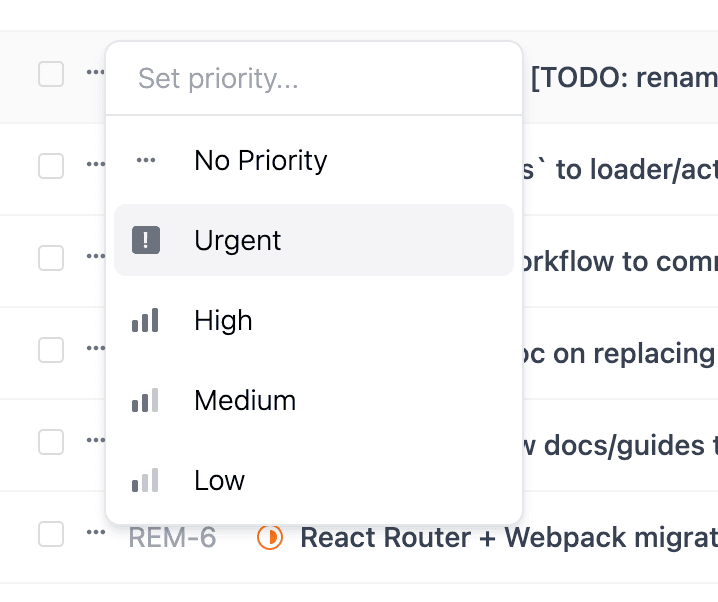Image resolution: width=718 pixels, height=602 pixels.
Task: Tick the checkbox on the TODO rename row
Action: pos(51,74)
